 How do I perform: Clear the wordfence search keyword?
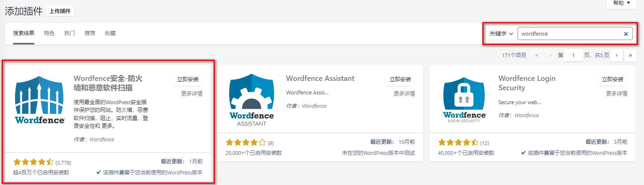[626, 34]
